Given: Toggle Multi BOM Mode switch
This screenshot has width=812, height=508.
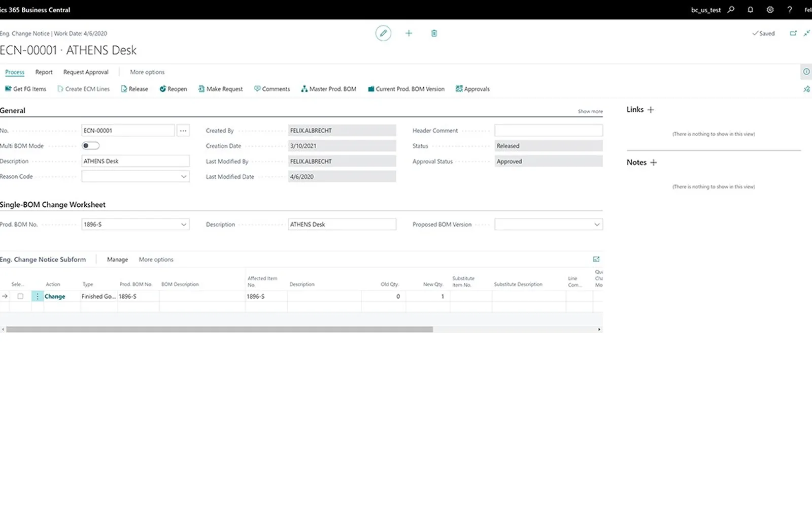Looking at the screenshot, I should tap(91, 146).
